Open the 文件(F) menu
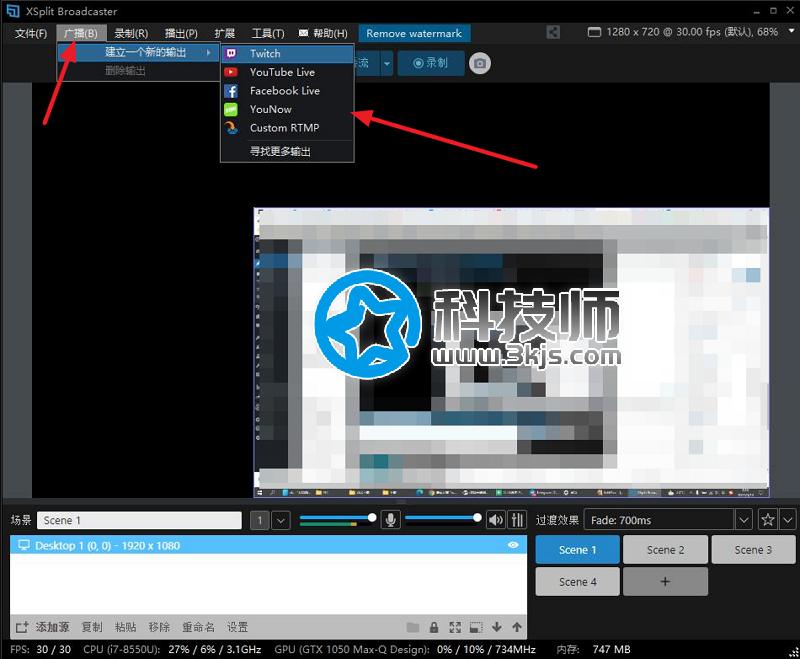The image size is (800, 659). (31, 34)
